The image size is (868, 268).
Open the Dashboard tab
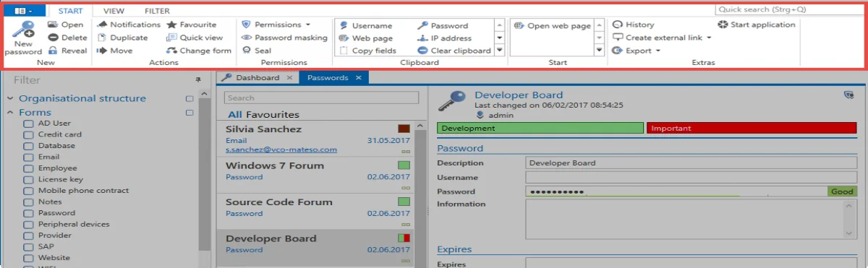[x=256, y=77]
